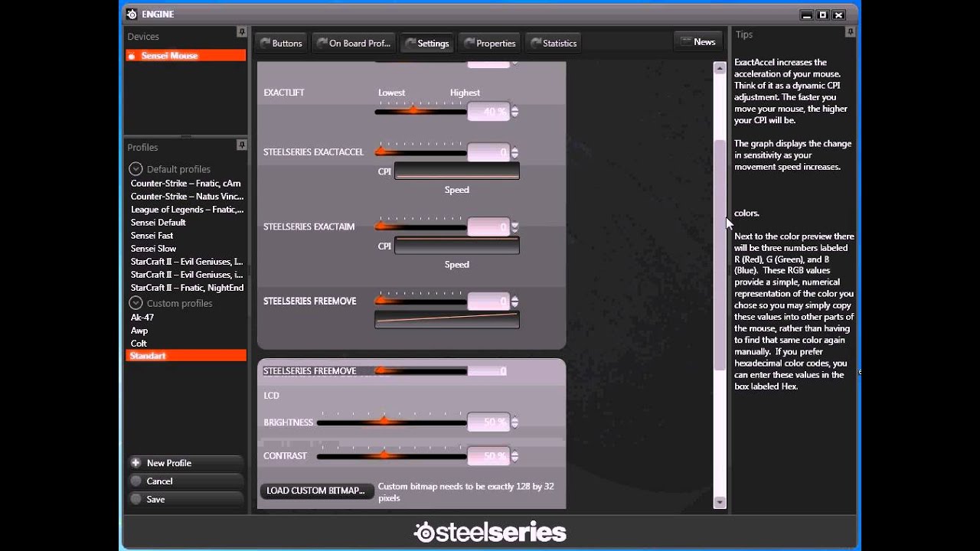Save the current profile settings
This screenshot has height=551, width=980.
[x=186, y=499]
